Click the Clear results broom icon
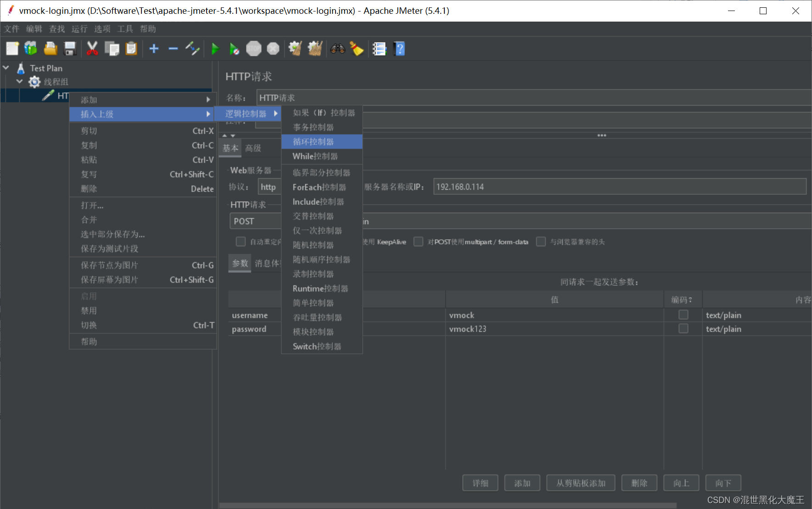This screenshot has height=509, width=812. 295,49
